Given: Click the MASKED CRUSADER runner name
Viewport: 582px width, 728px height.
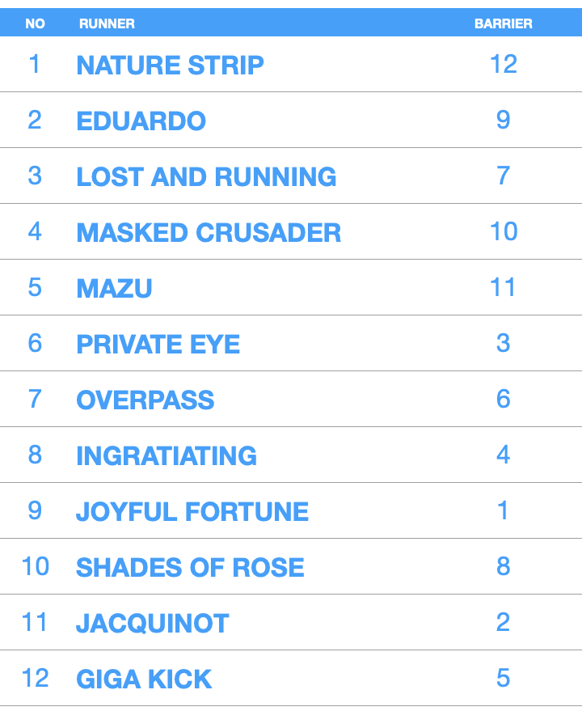Looking at the screenshot, I should (x=209, y=233).
